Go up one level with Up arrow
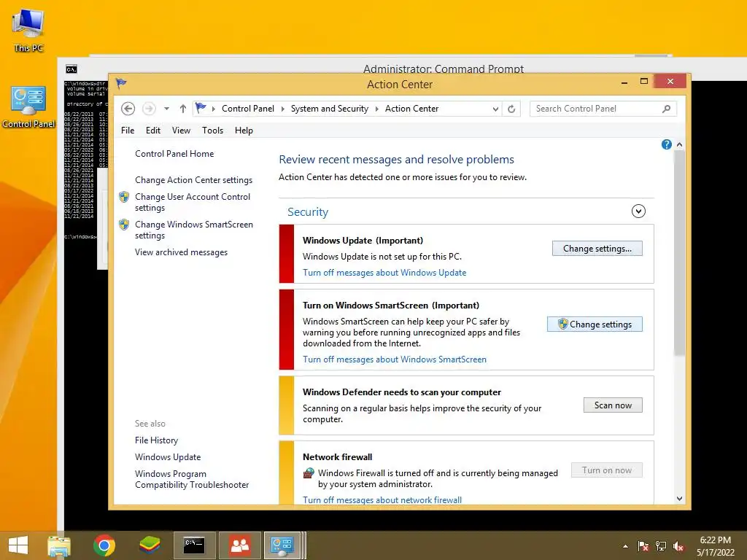This screenshot has width=747, height=560. point(182,109)
